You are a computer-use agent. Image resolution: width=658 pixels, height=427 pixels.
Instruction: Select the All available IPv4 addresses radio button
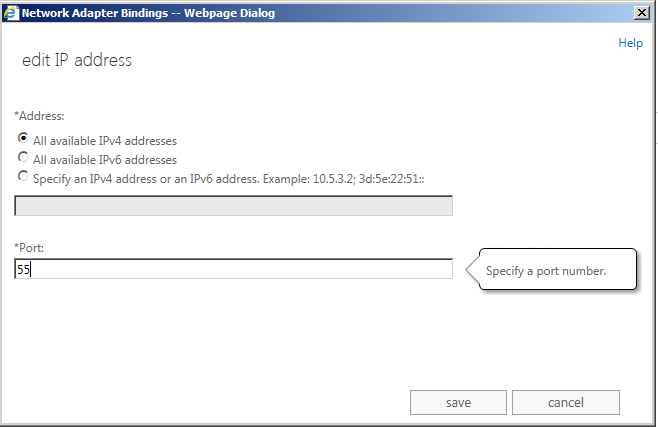(23, 139)
